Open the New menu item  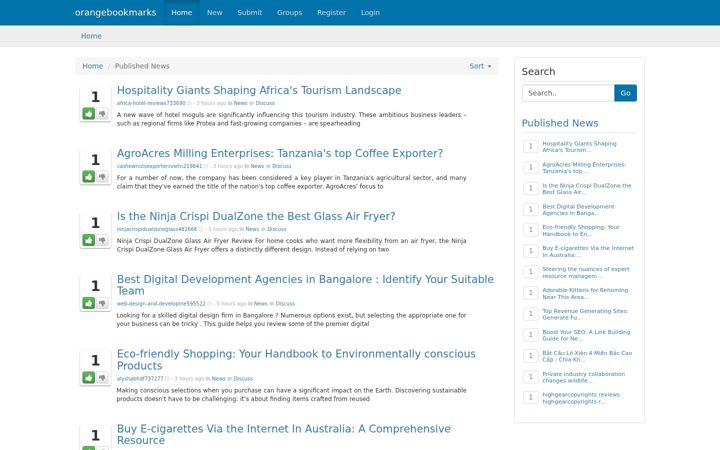click(214, 12)
